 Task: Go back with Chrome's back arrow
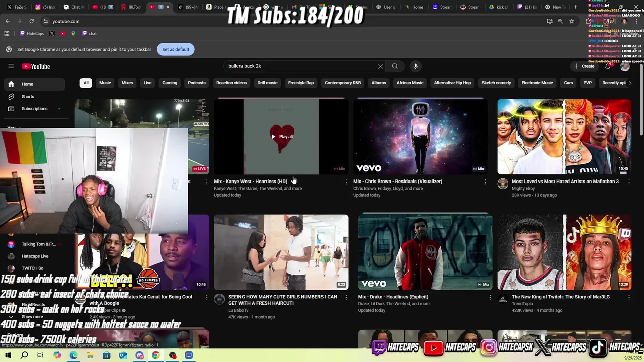coord(7,21)
